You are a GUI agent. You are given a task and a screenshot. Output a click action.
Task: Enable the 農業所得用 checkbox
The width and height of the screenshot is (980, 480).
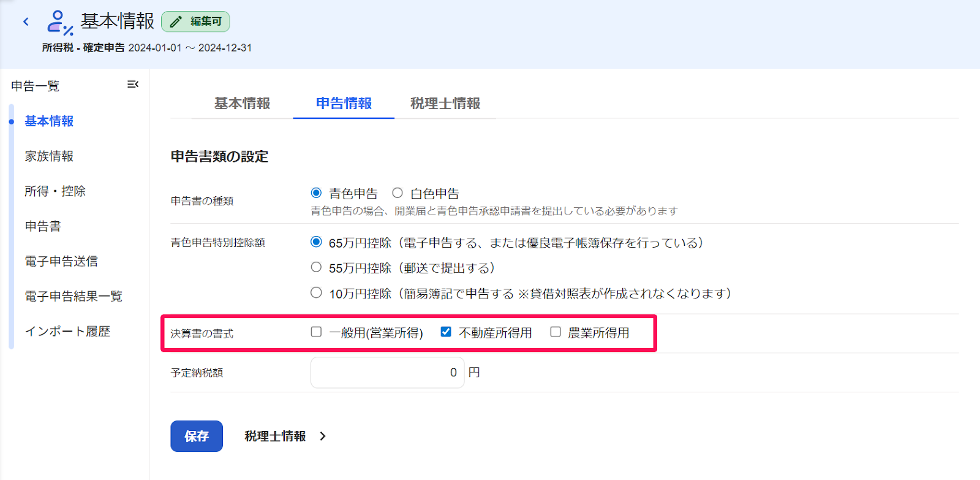click(556, 332)
